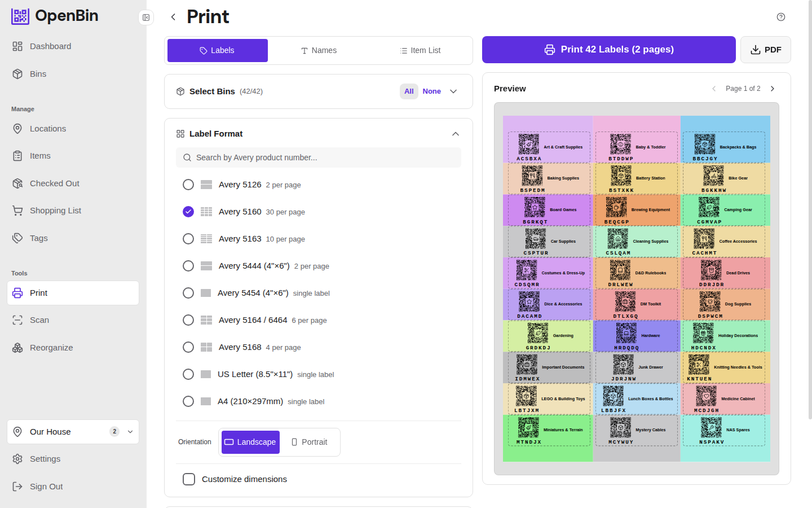The image size is (812, 508).
Task: Switch to the Item List tab
Action: click(420, 50)
